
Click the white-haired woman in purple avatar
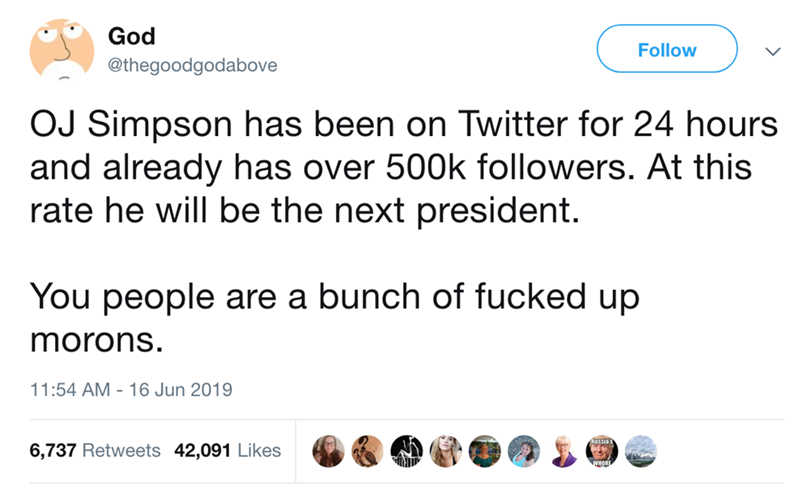click(561, 452)
